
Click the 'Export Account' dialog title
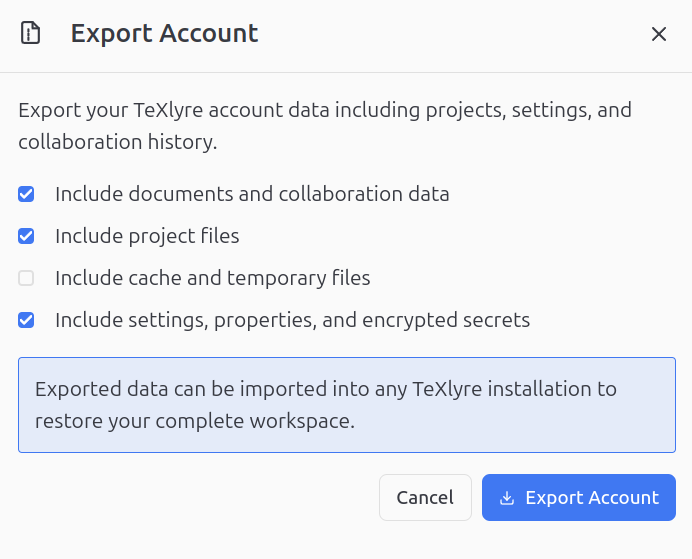pyautogui.click(x=164, y=34)
